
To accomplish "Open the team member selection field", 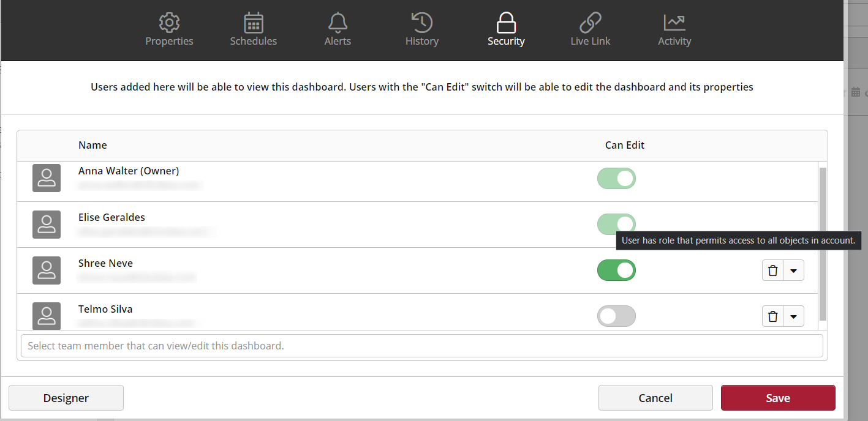I will coord(421,346).
